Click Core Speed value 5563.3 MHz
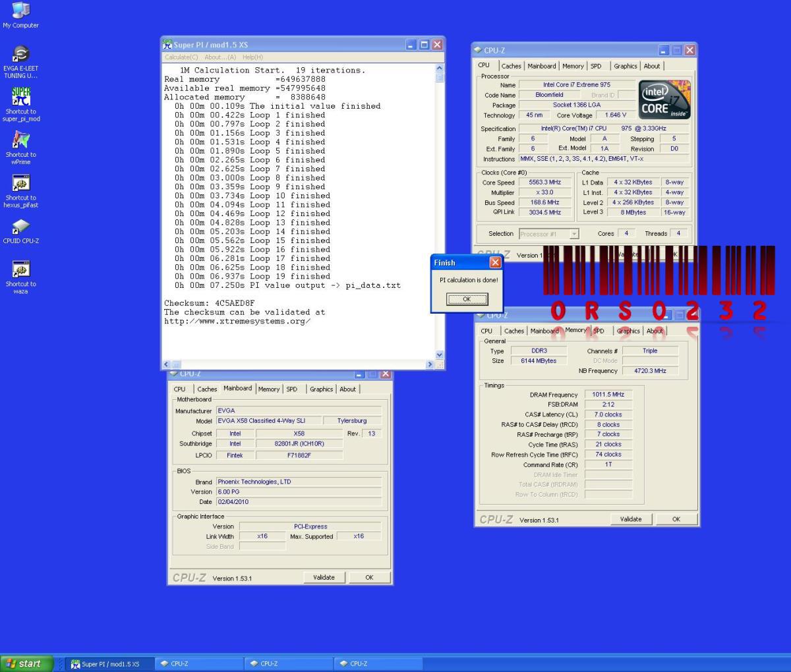791x672 pixels. pos(545,182)
